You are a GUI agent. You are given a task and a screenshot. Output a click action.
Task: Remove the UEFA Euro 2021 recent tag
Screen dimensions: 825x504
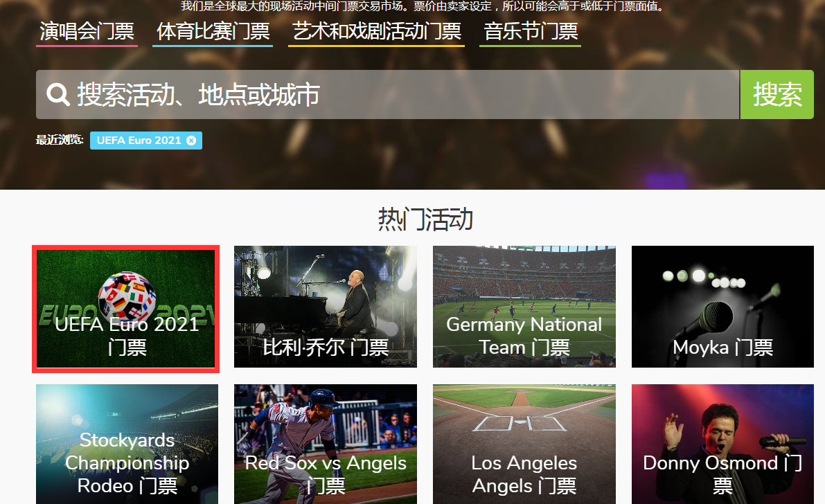point(191,141)
